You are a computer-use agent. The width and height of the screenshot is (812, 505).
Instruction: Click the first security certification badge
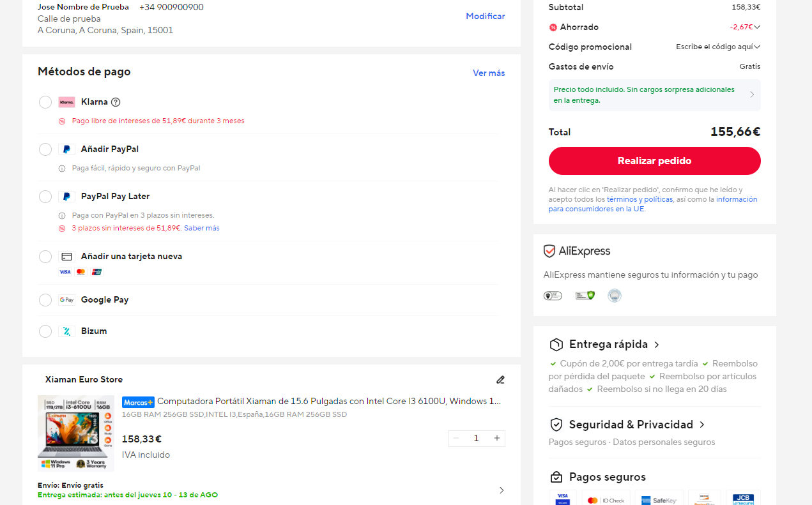click(x=553, y=296)
